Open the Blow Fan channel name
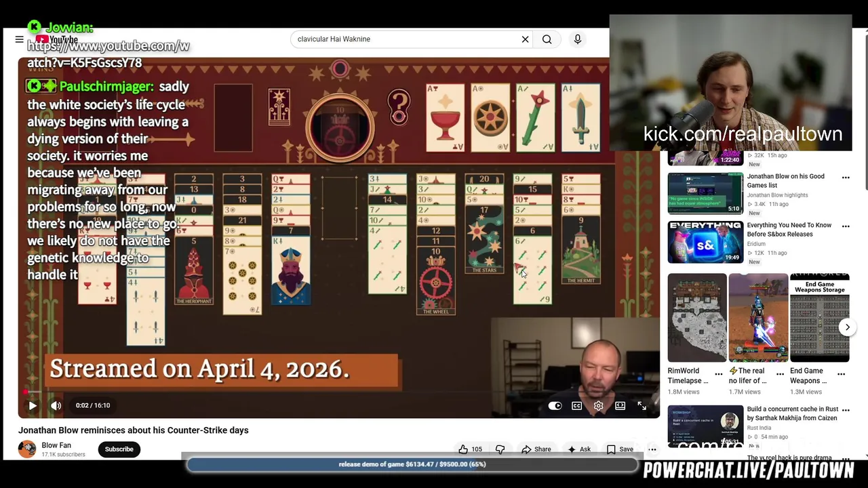Image resolution: width=868 pixels, height=488 pixels. tap(56, 445)
